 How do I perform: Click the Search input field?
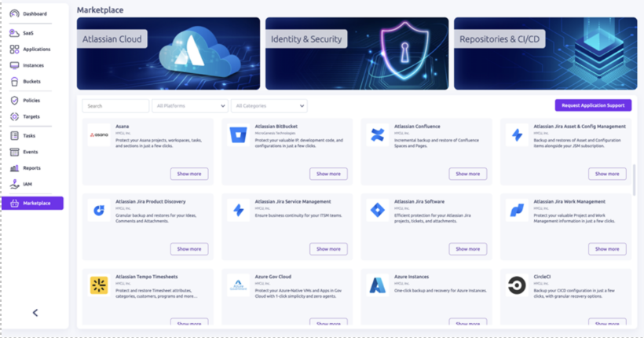[115, 105]
